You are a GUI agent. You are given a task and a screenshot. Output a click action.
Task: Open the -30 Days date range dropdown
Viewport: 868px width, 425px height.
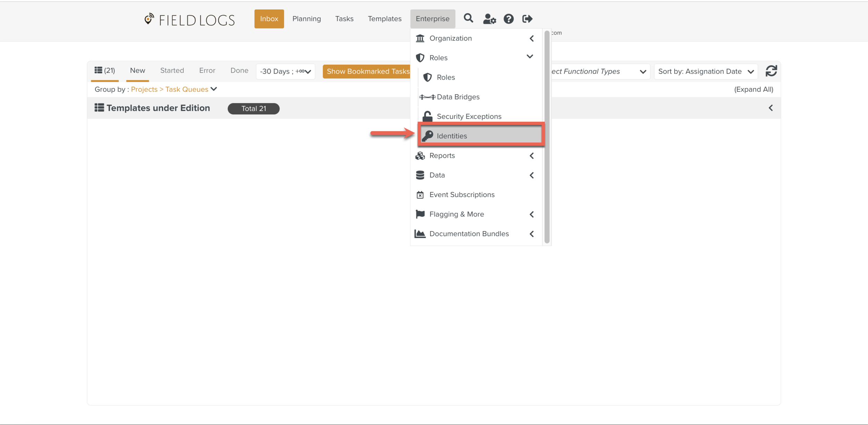[285, 72]
